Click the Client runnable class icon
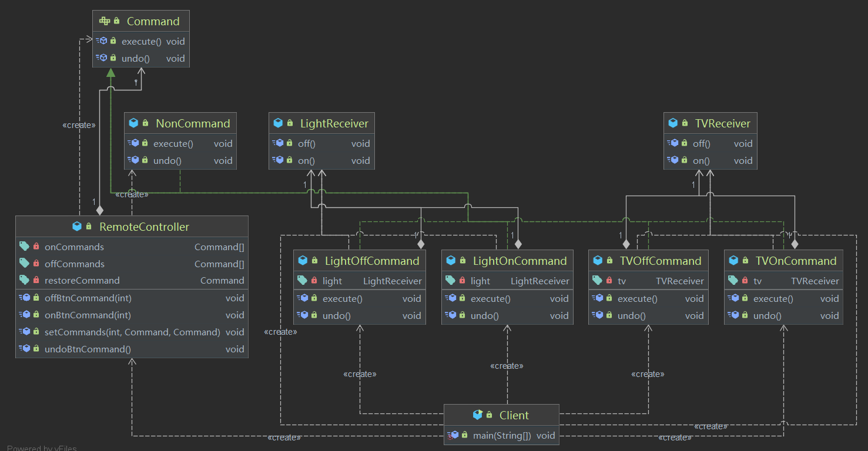The height and width of the screenshot is (451, 868). coord(477,415)
